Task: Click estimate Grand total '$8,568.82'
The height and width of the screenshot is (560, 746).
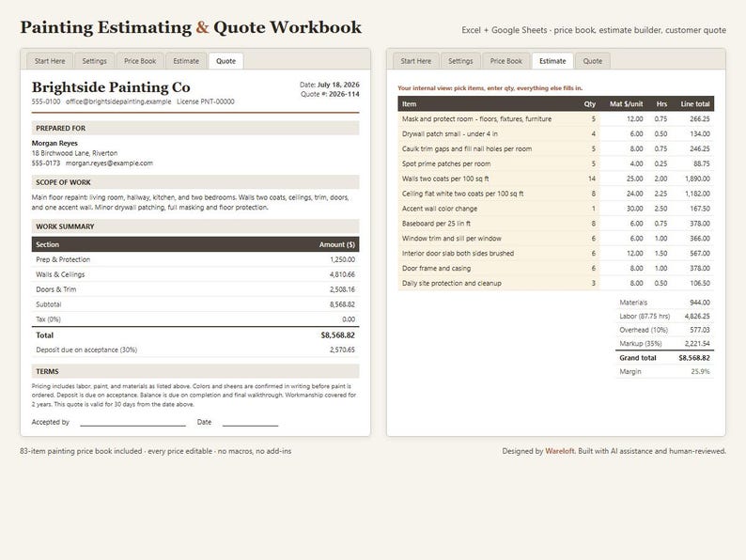Action: [x=694, y=358]
